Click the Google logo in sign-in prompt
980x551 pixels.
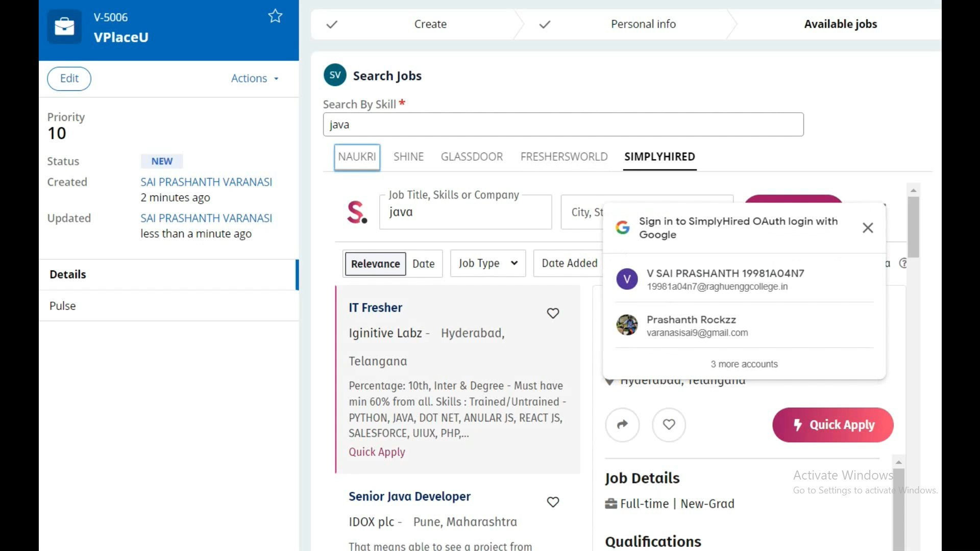622,228
